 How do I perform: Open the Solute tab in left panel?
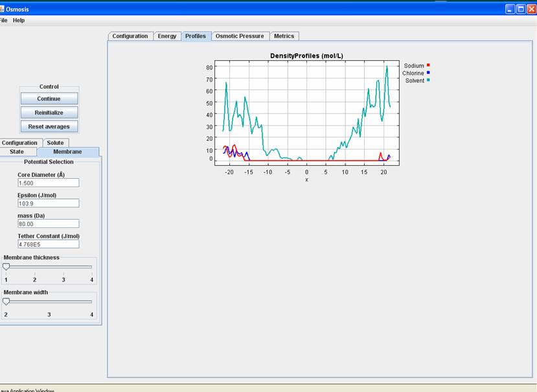point(55,143)
